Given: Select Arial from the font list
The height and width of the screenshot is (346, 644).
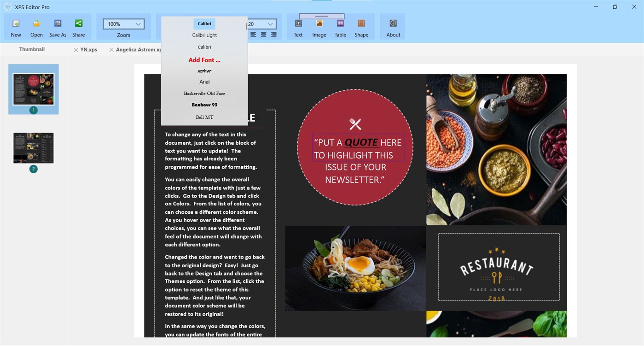Looking at the screenshot, I should tap(204, 82).
